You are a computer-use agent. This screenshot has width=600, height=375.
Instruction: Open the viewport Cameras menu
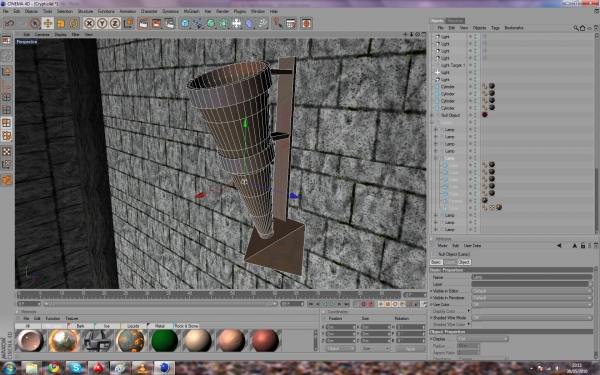click(x=42, y=34)
